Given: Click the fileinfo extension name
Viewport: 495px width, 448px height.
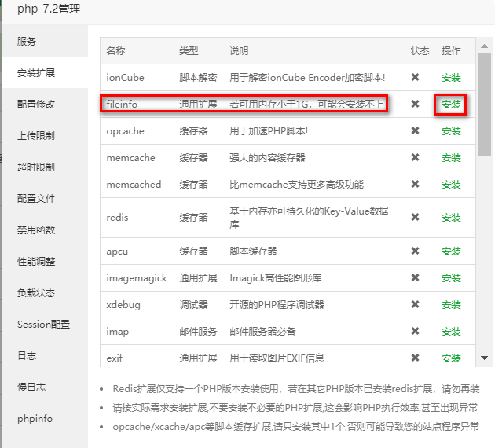Looking at the screenshot, I should [x=122, y=105].
